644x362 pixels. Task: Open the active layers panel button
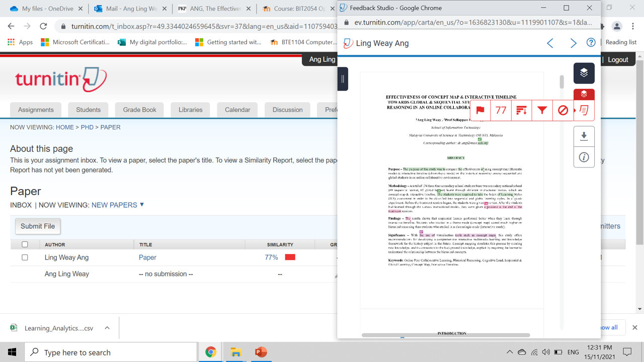(584, 73)
